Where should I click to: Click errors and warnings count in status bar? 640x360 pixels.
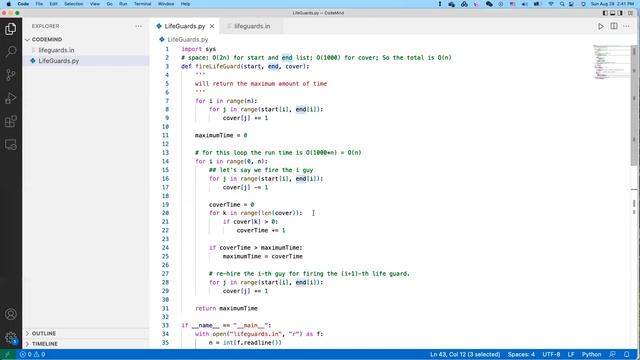pyautogui.click(x=33, y=354)
